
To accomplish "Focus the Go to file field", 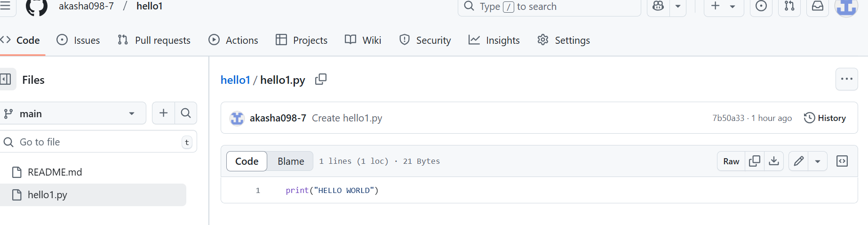I will (94, 142).
